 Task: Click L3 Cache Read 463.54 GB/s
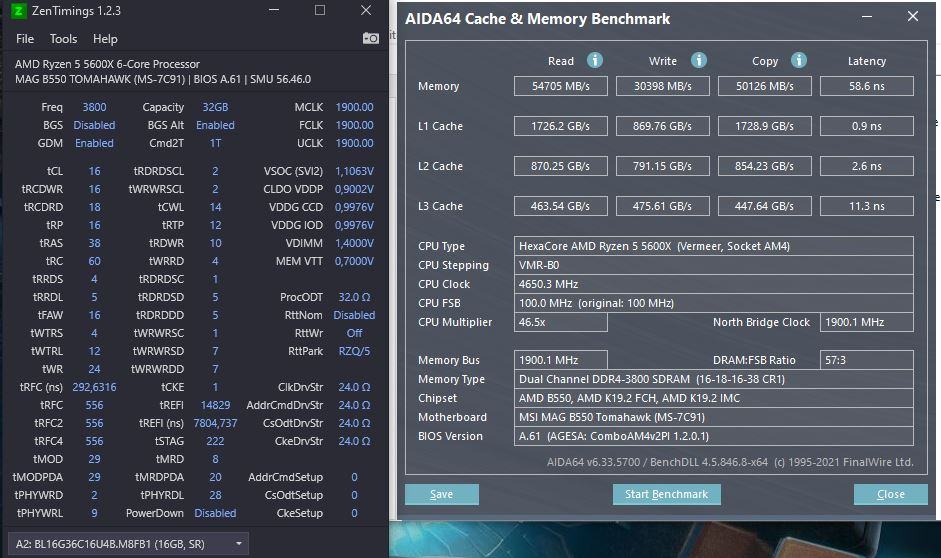click(561, 206)
